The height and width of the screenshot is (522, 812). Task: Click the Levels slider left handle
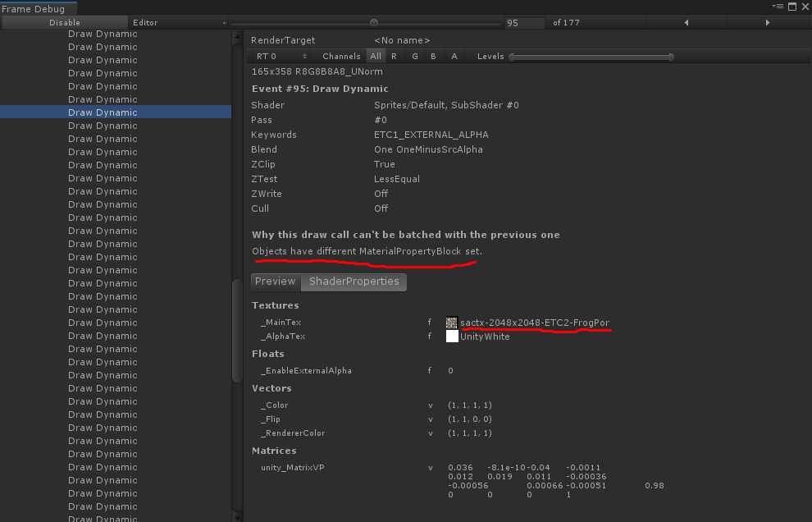(512, 57)
